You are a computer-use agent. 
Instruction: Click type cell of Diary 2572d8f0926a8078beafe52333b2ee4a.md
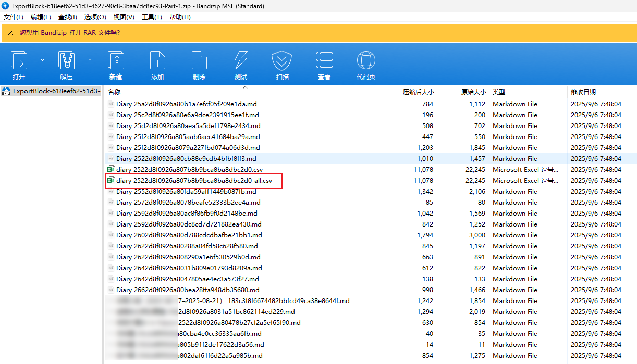tap(515, 203)
